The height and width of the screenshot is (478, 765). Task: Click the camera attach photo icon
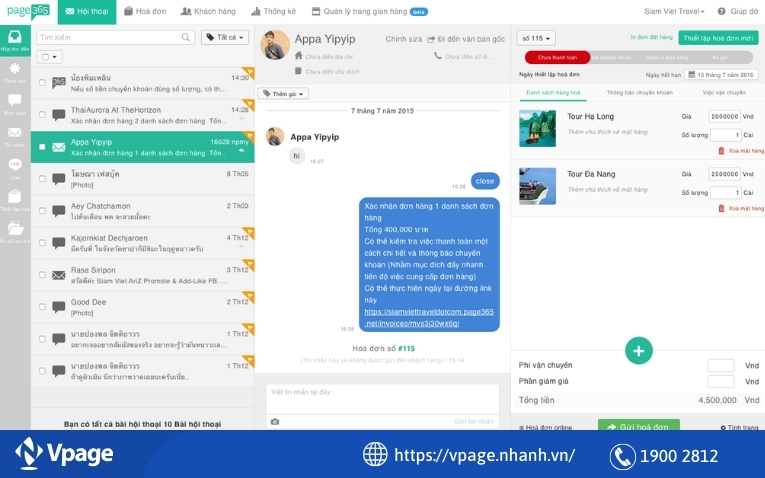click(x=275, y=421)
